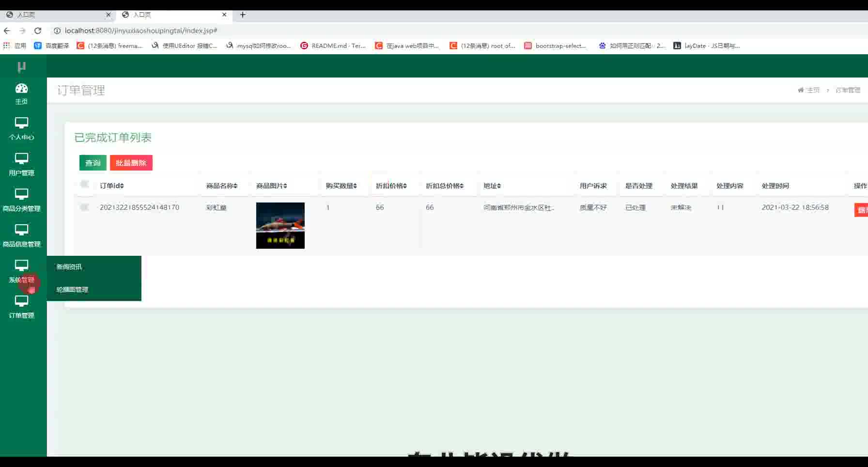Open the README.md bookmark

point(333,46)
